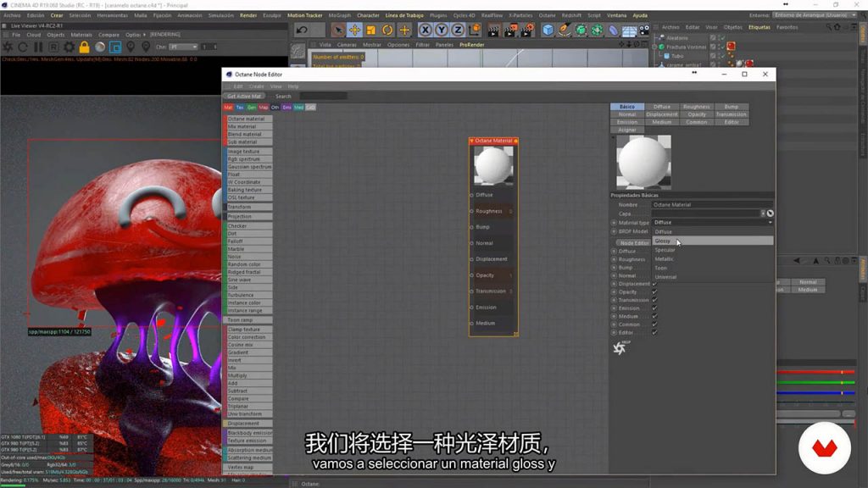Click the floor grid icon

pyautogui.click(x=629, y=30)
